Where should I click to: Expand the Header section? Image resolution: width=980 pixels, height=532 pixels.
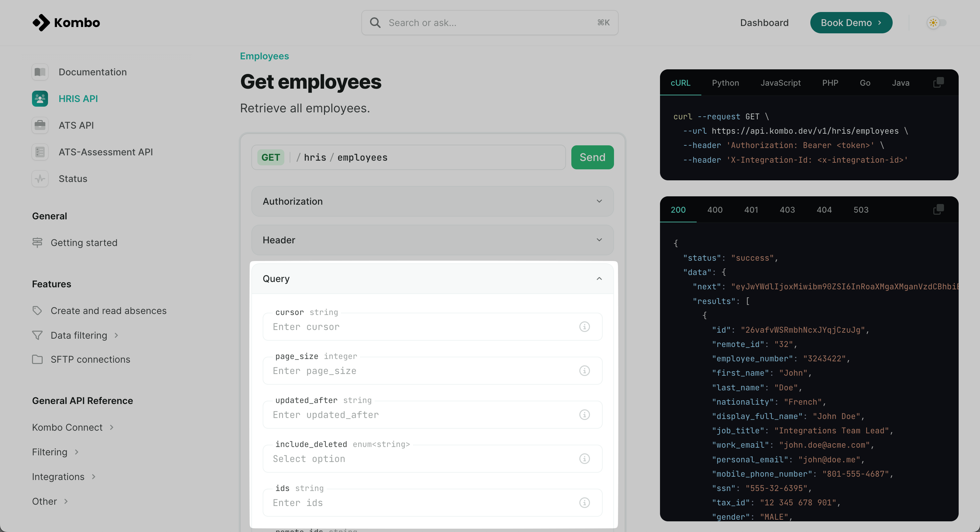coord(433,240)
